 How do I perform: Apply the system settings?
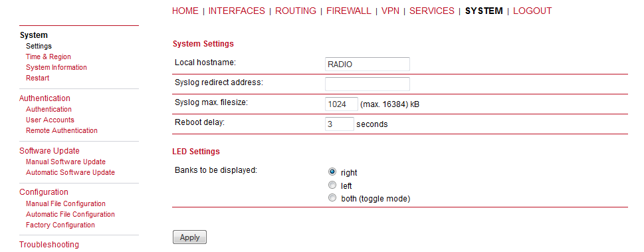pyautogui.click(x=190, y=237)
